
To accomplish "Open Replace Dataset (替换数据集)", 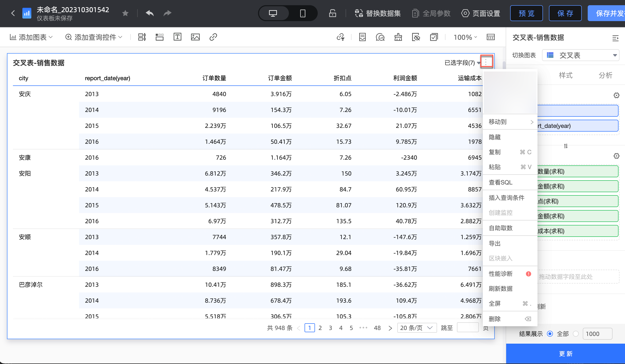I will 377,13.
